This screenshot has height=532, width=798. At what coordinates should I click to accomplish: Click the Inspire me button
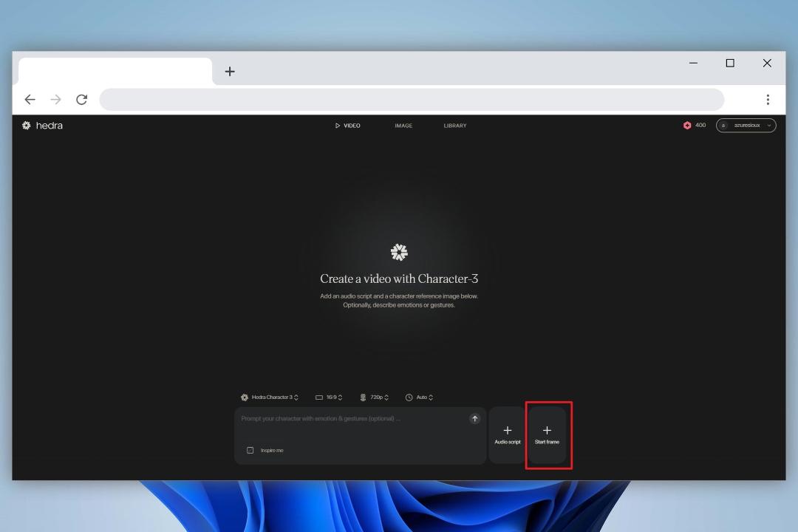pos(265,450)
